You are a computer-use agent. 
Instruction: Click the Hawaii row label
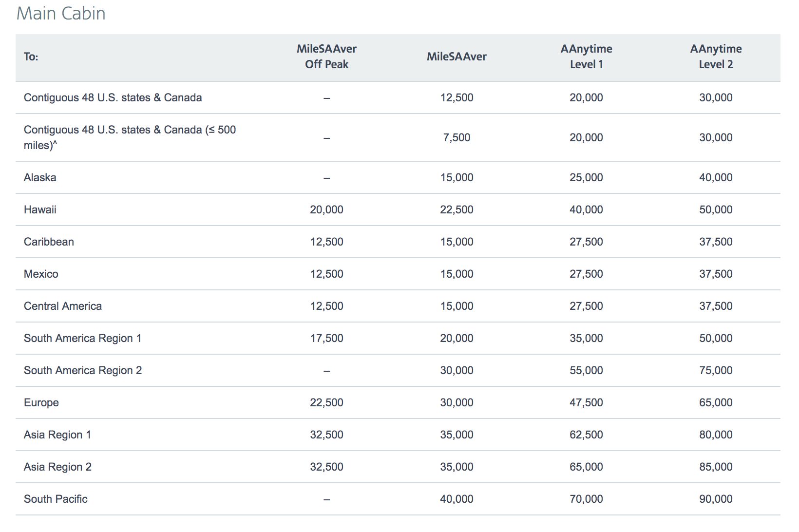tap(40, 209)
